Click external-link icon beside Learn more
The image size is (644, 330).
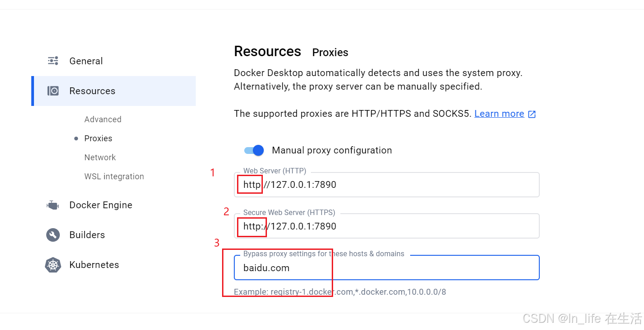[x=532, y=114]
